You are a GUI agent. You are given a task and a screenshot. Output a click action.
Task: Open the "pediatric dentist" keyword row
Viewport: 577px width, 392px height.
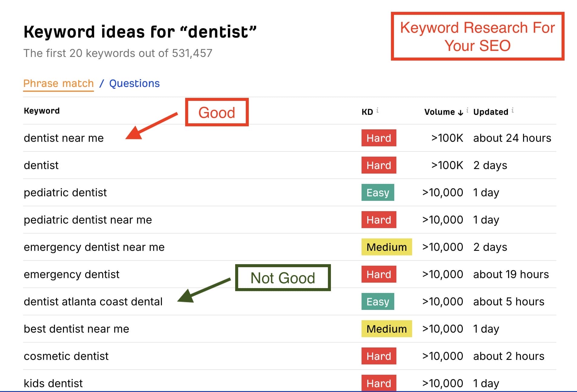pos(65,193)
